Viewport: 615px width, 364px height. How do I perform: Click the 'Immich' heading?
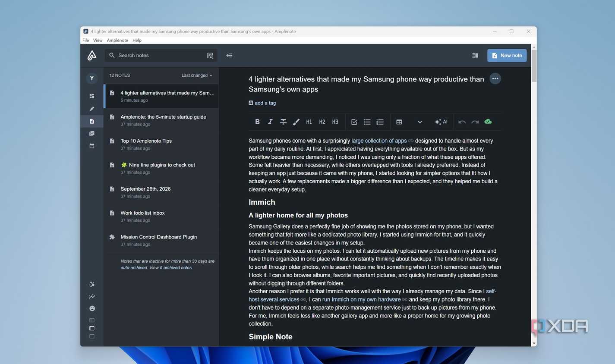[262, 202]
